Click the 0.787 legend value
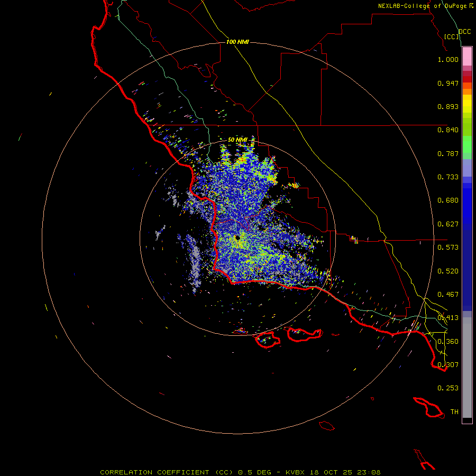This screenshot has height=476, width=476. [448, 153]
